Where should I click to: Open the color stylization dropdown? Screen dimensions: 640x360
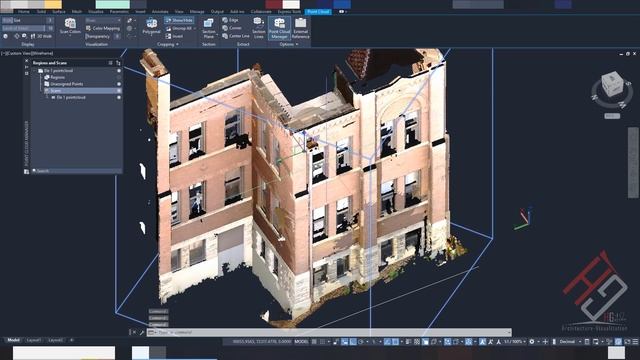click(x=103, y=20)
